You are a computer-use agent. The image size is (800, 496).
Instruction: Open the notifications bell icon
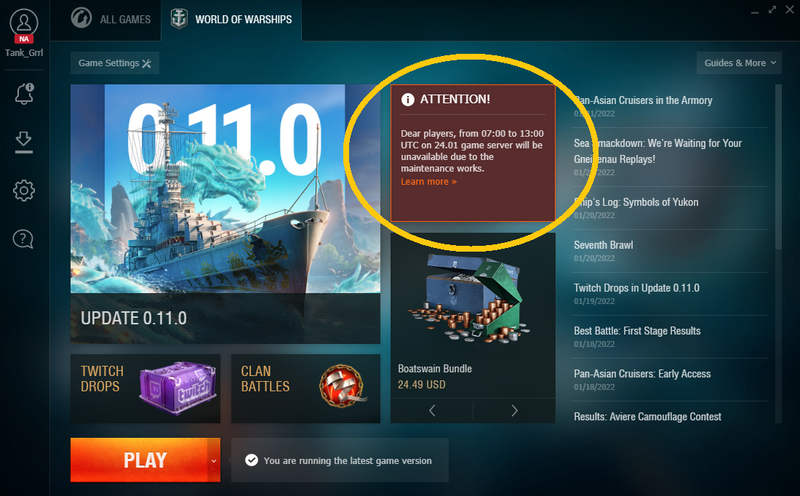[24, 94]
